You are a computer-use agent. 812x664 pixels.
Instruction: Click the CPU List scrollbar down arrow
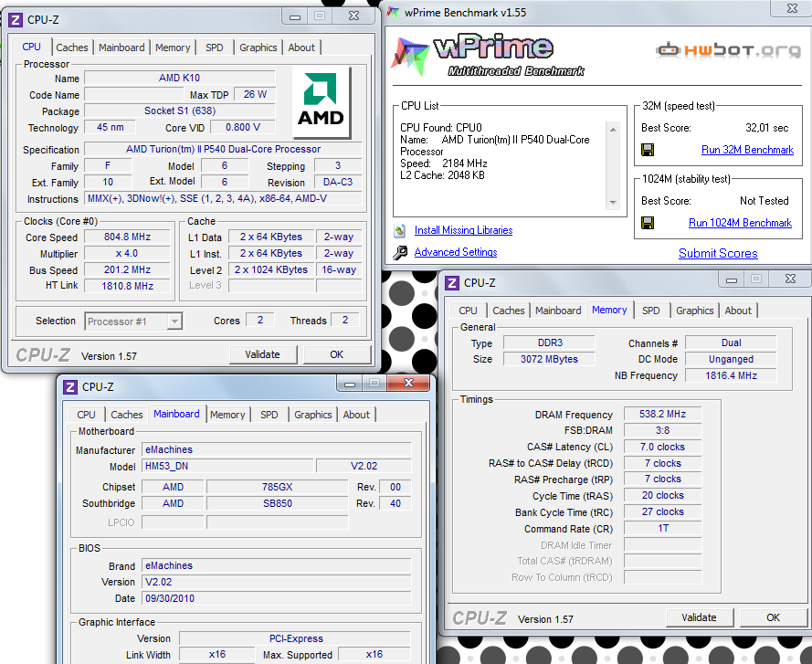click(613, 203)
